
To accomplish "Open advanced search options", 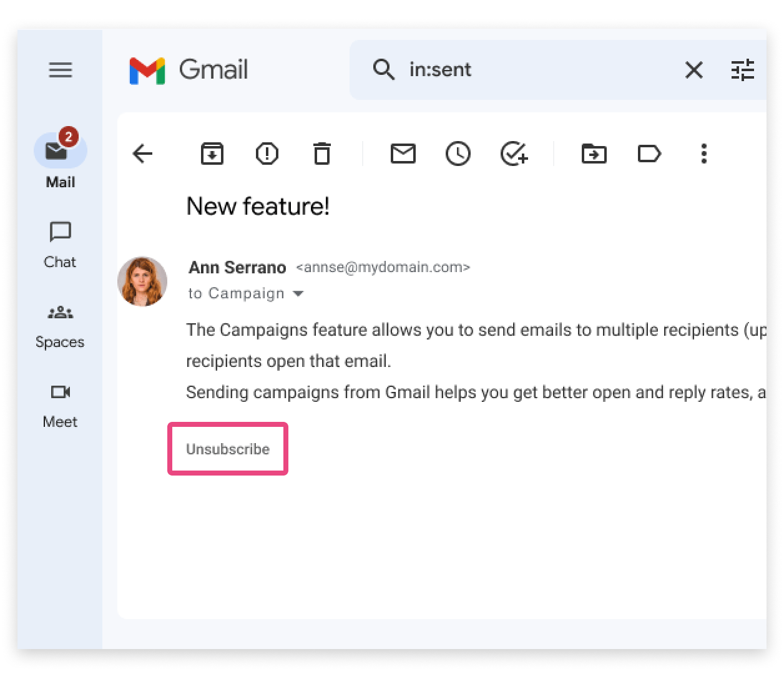I will click(743, 71).
